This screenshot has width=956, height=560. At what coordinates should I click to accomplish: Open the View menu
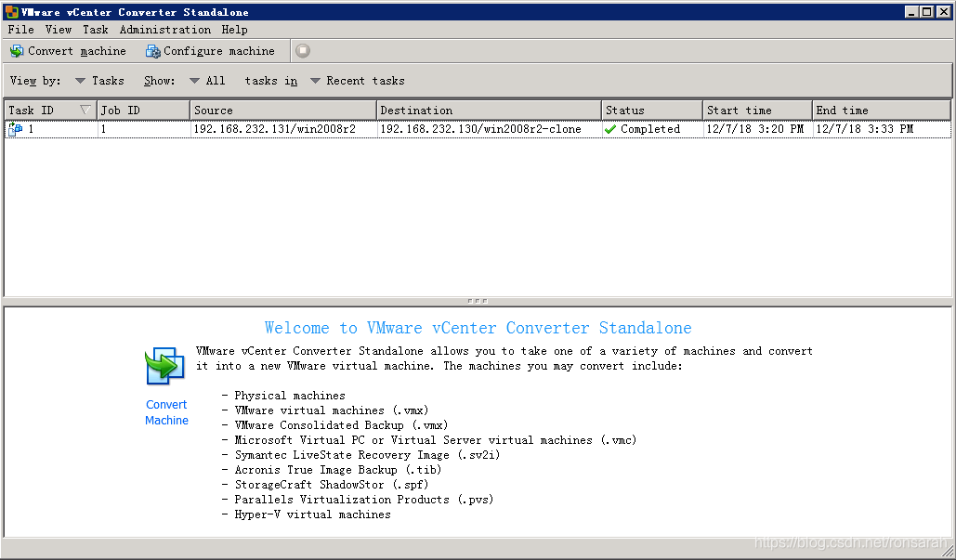coord(59,30)
